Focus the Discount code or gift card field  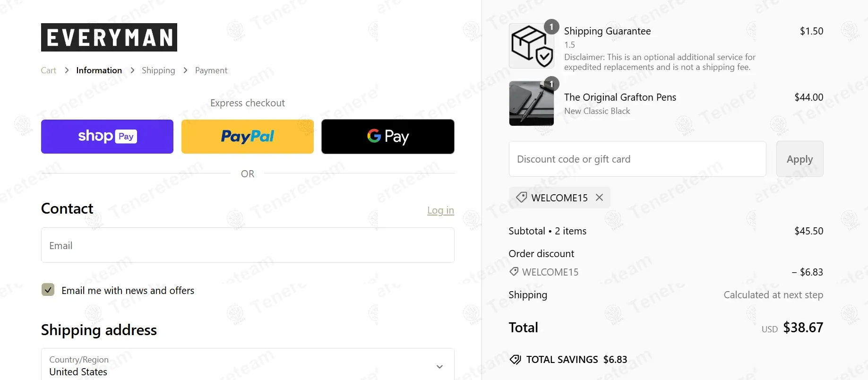coord(637,159)
